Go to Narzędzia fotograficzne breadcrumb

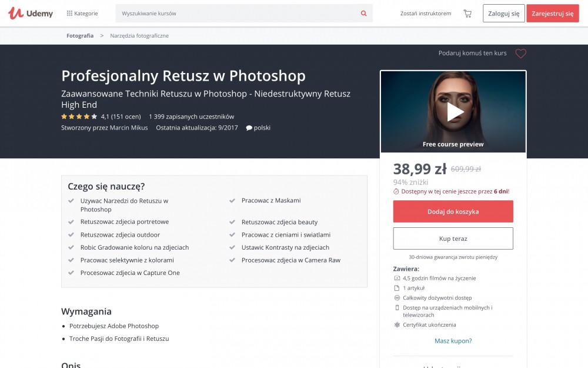point(139,36)
